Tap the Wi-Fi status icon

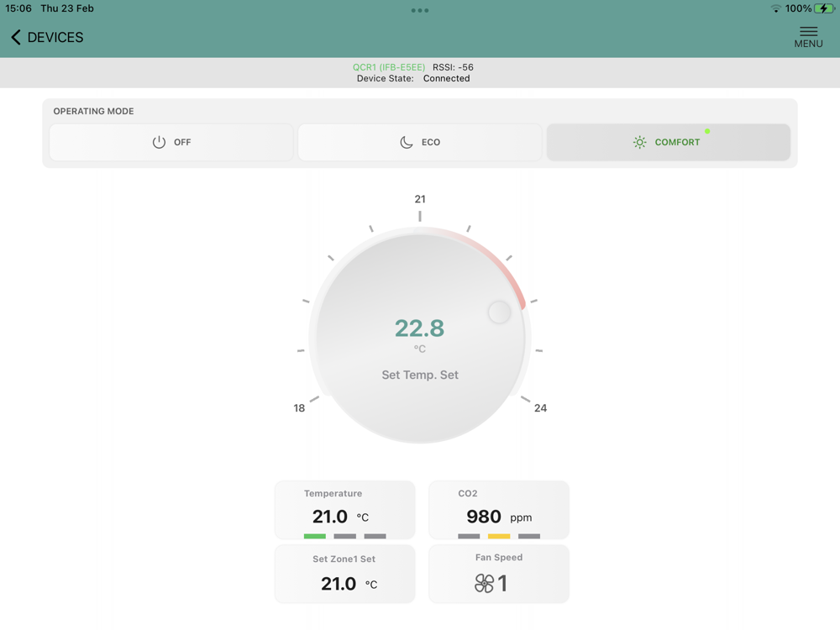tap(775, 8)
